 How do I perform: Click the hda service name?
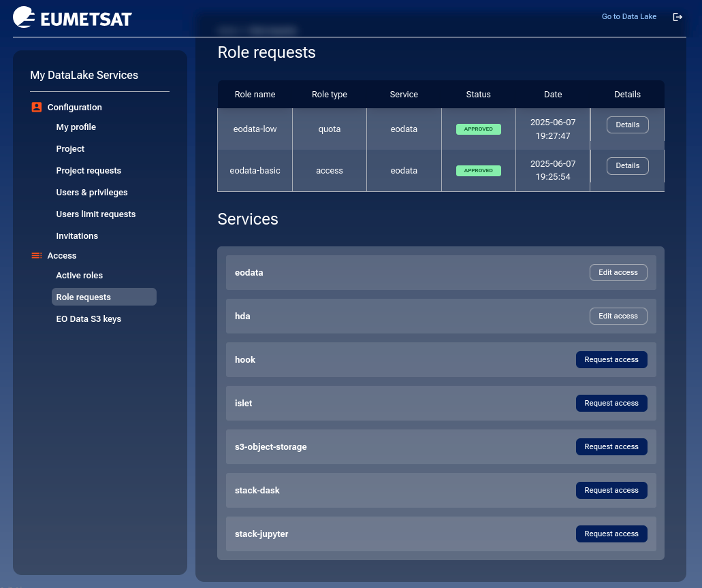pyautogui.click(x=242, y=316)
